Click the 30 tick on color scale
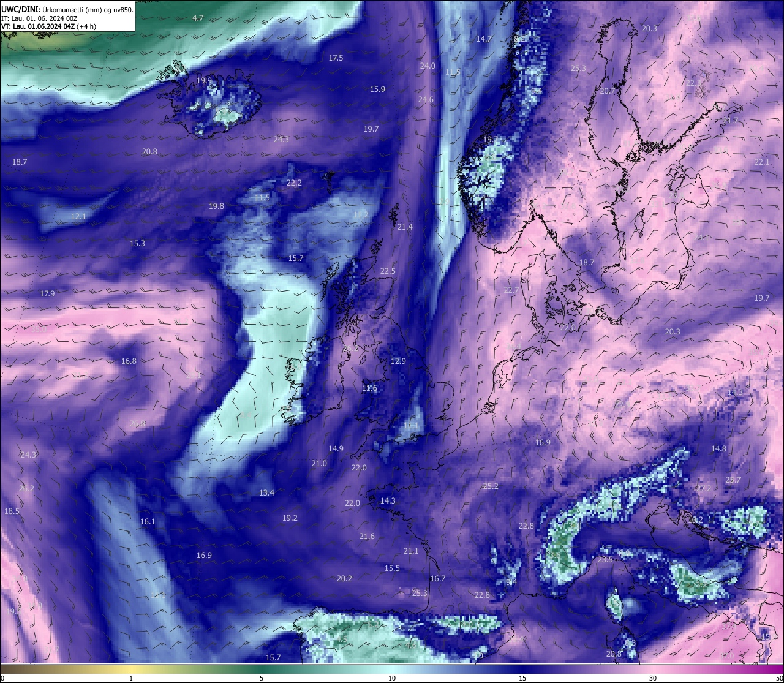 coord(653,678)
